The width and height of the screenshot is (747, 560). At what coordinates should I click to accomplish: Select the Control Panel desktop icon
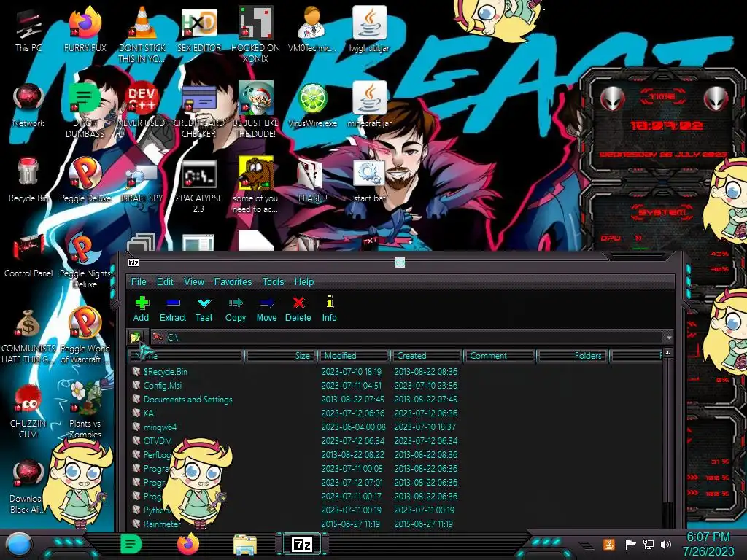pyautogui.click(x=28, y=255)
